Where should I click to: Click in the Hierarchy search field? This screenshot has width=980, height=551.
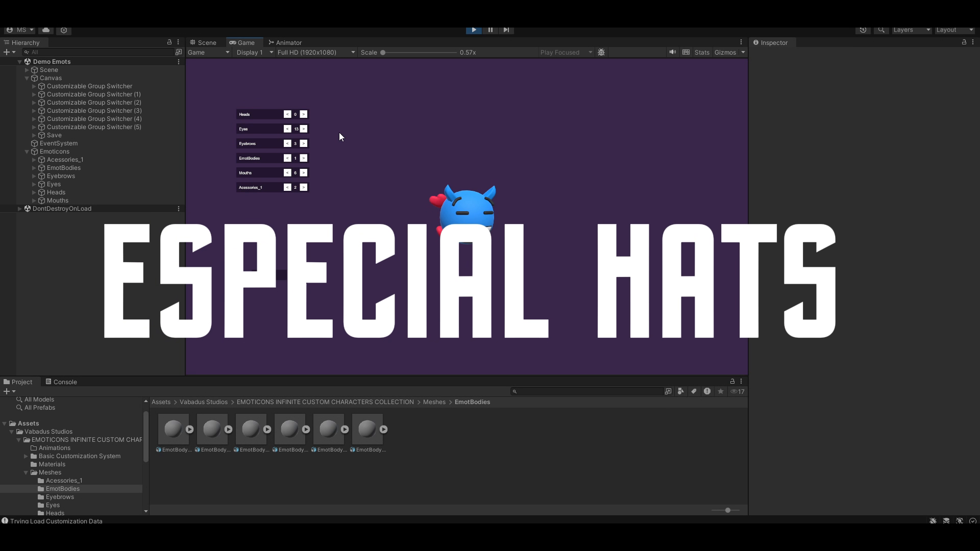click(x=98, y=52)
